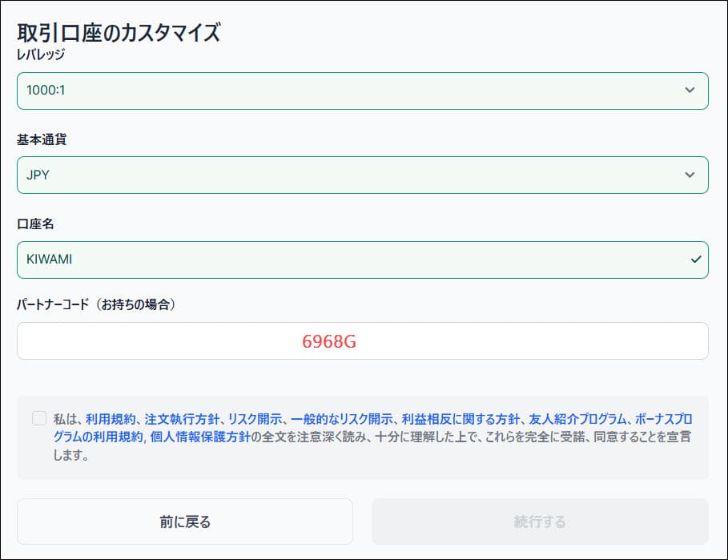Viewport: 728px width, 560px height.
Task: Open the 利用規約 link
Action: (x=111, y=419)
